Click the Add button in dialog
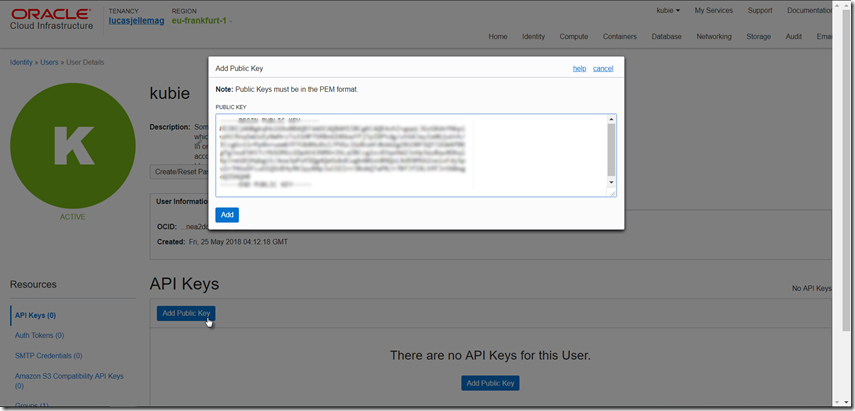 [x=227, y=215]
